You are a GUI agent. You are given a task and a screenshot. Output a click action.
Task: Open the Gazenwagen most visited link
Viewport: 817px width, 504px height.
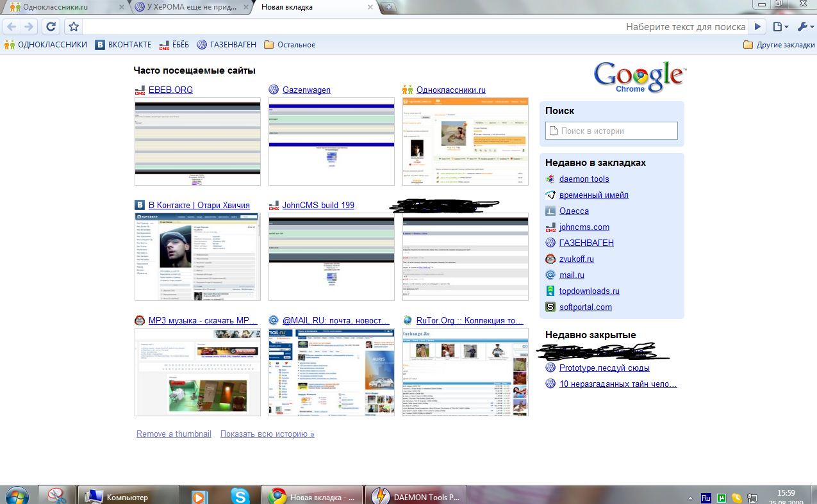[306, 90]
